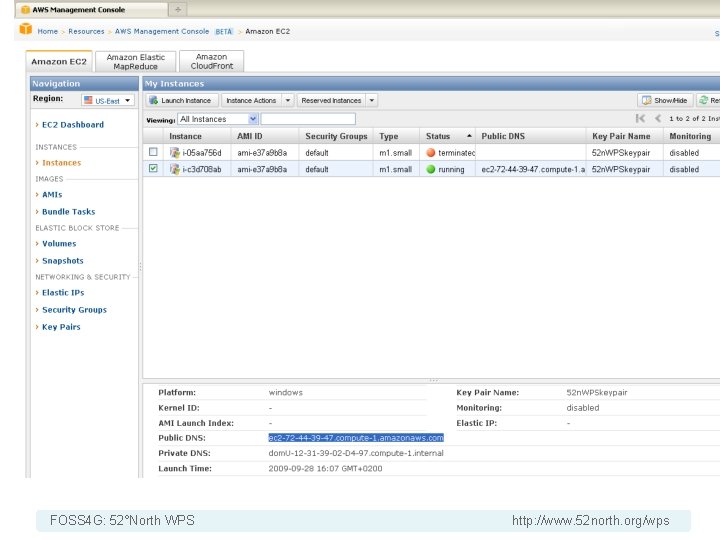This screenshot has height=540, width=720.
Task: Open the All Instances viewing filter
Action: point(218,119)
